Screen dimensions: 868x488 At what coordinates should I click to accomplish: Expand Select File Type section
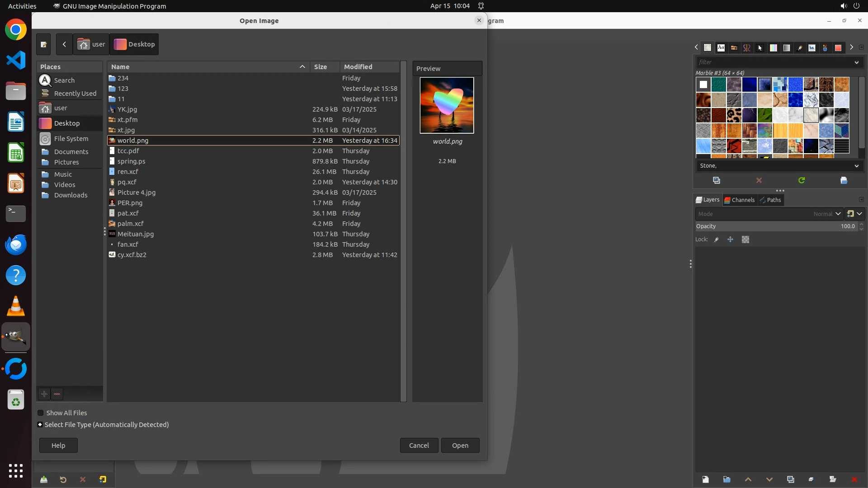(x=40, y=425)
